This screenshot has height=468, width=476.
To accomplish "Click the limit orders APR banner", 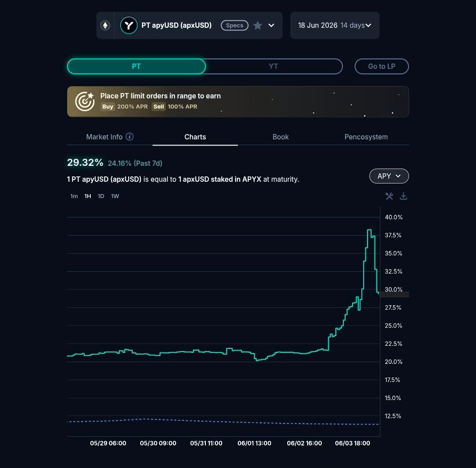I will point(238,101).
